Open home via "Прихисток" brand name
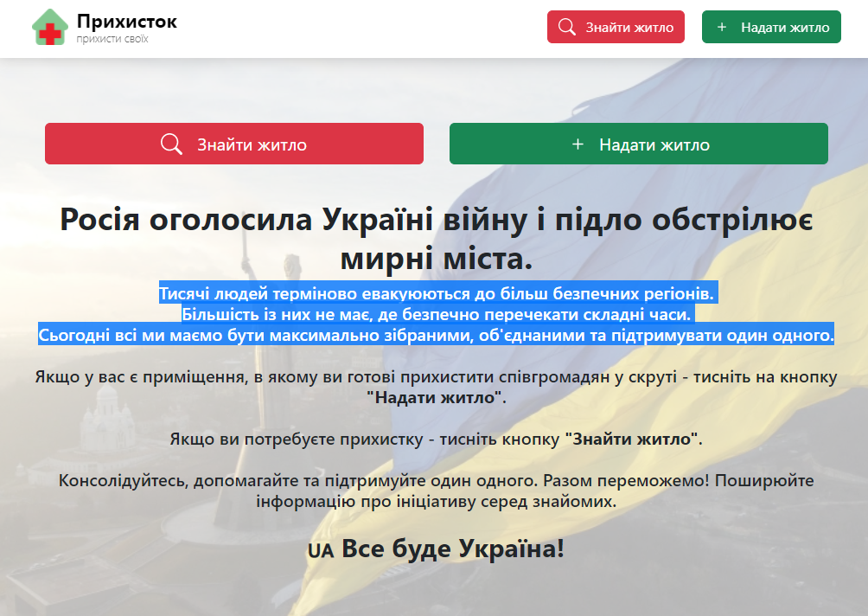 pos(126,21)
